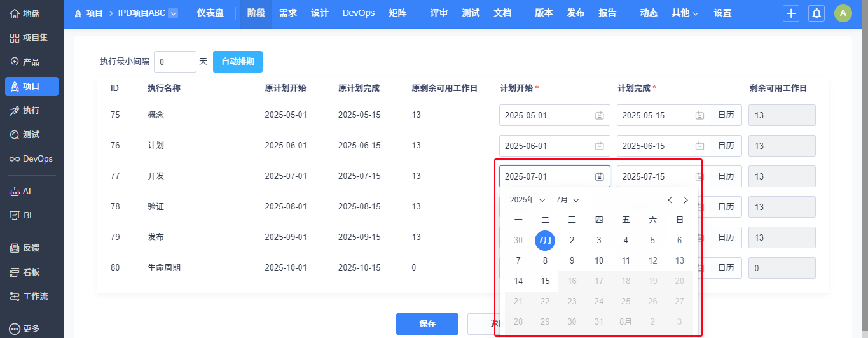Go to next month in date picker
868x338 pixels.
tap(685, 200)
